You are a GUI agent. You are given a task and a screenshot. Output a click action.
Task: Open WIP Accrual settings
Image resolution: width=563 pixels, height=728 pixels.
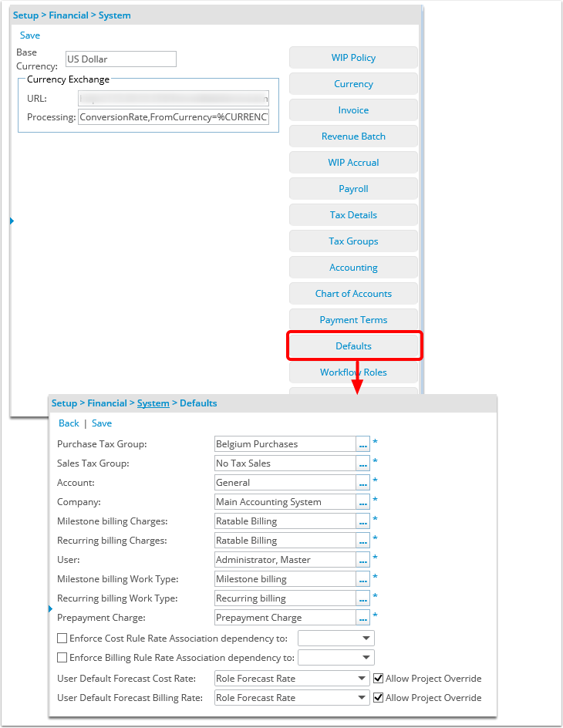(x=353, y=163)
